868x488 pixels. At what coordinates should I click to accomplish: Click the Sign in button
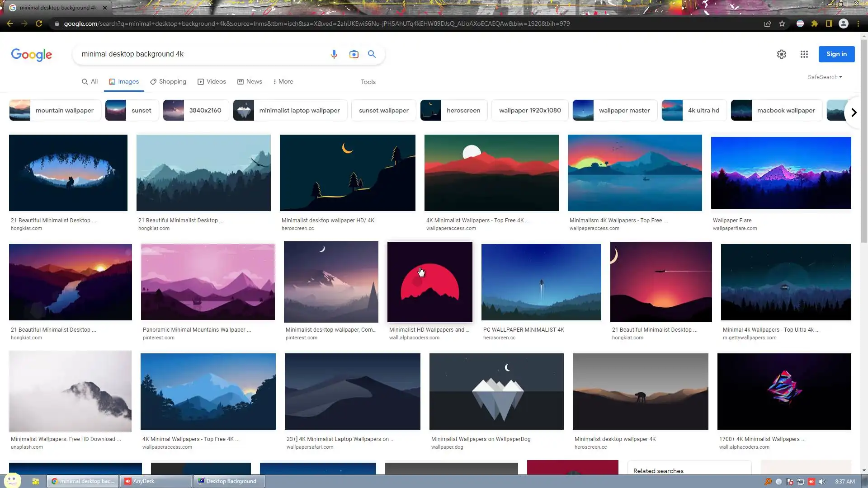pyautogui.click(x=836, y=54)
